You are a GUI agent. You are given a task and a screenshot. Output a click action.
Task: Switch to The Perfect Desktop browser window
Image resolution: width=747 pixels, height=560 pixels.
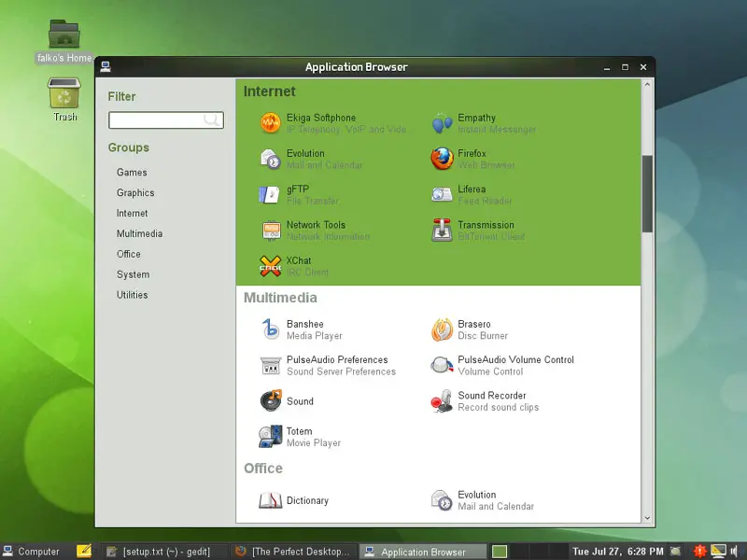[x=294, y=552]
